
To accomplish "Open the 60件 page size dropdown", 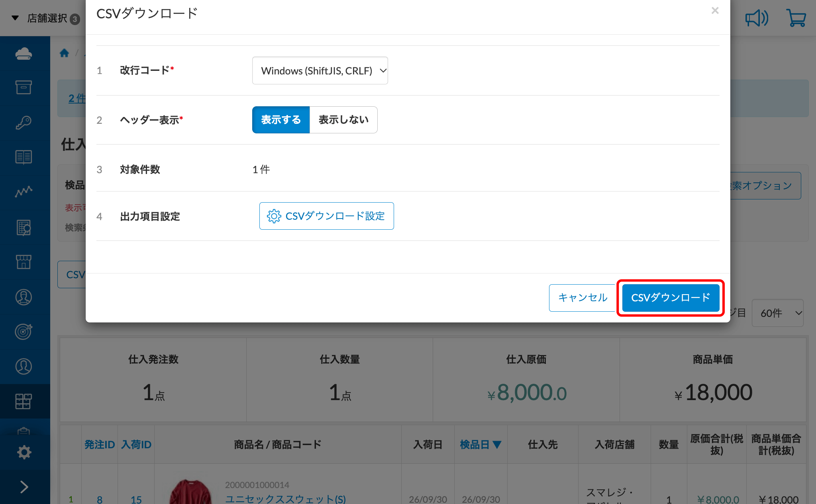I will pyautogui.click(x=778, y=313).
